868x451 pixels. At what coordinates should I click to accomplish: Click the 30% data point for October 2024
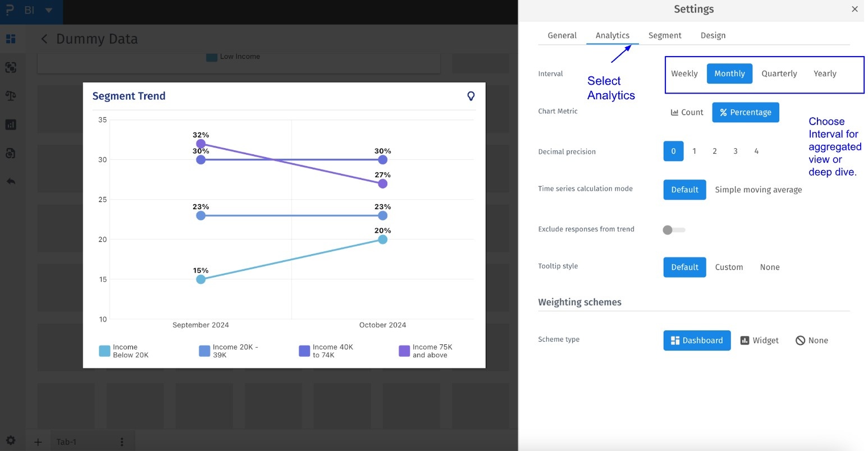coord(383,160)
